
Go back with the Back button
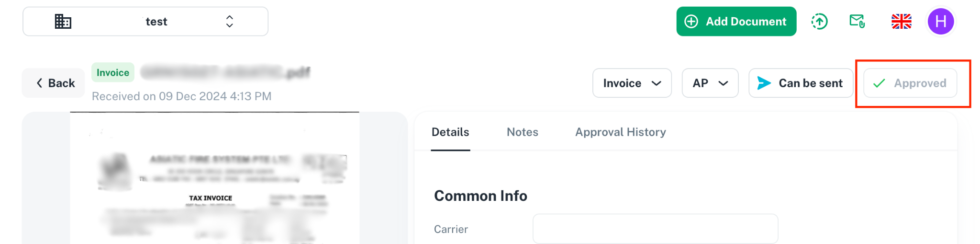pos(54,83)
